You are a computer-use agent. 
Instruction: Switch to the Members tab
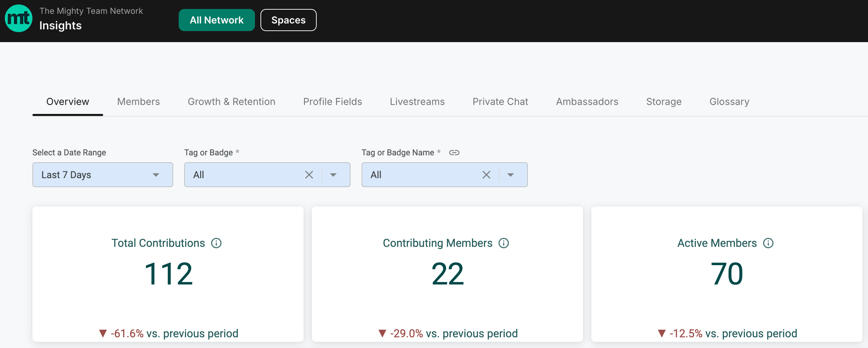coord(138,101)
